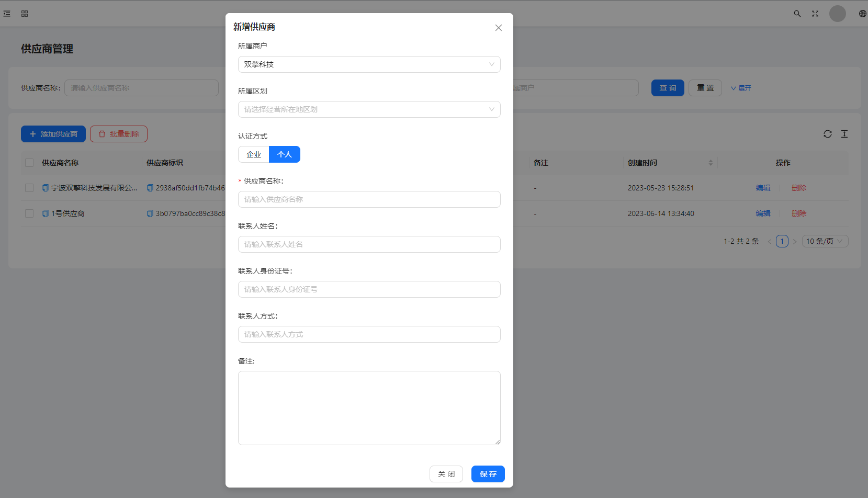Copy icon beside 1号供应商 name
This screenshot has width=868, height=498.
coord(46,213)
